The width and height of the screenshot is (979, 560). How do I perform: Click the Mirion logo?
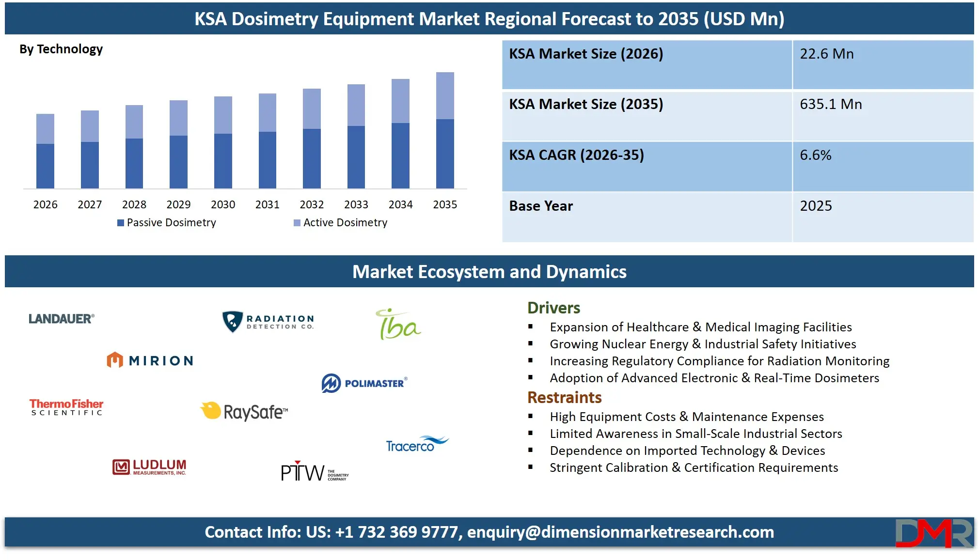150,360
